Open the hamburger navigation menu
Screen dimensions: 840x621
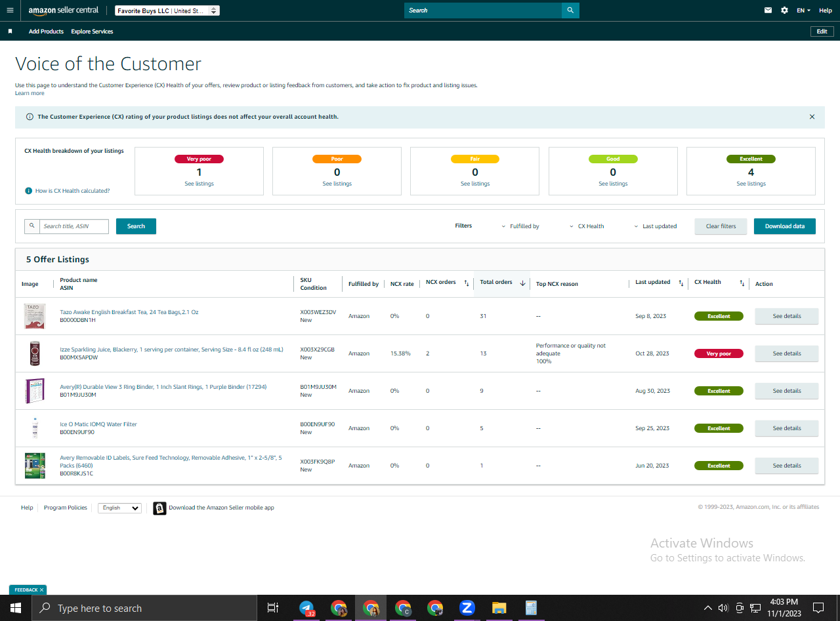tap(10, 10)
